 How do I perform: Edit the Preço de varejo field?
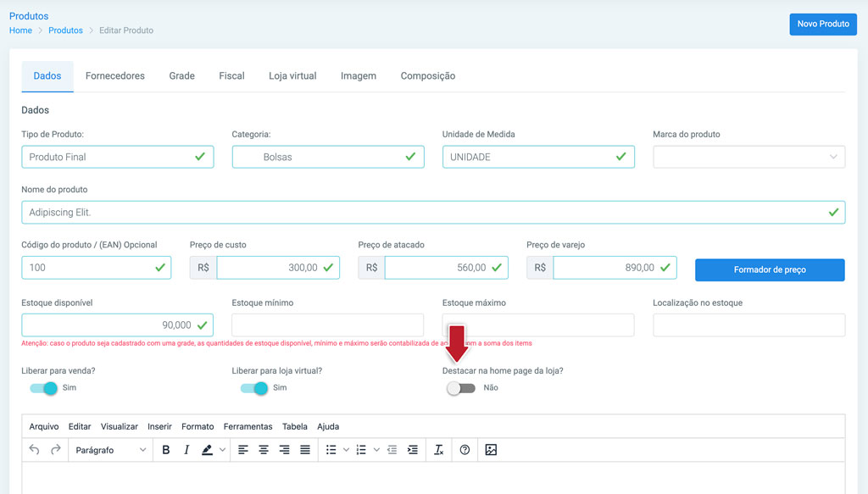(x=615, y=268)
